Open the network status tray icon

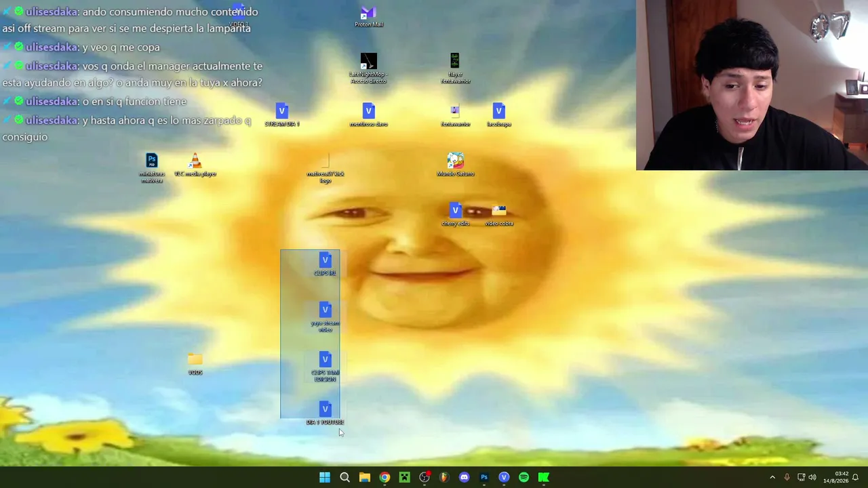pyautogui.click(x=801, y=477)
